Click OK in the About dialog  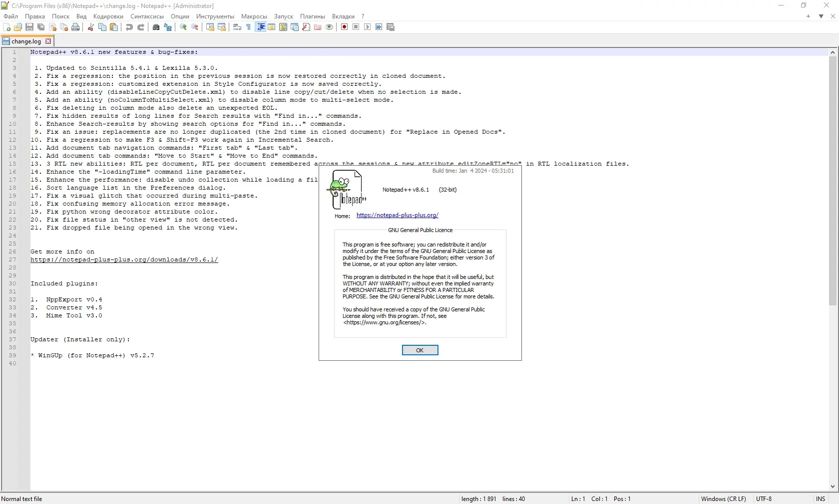click(x=420, y=350)
